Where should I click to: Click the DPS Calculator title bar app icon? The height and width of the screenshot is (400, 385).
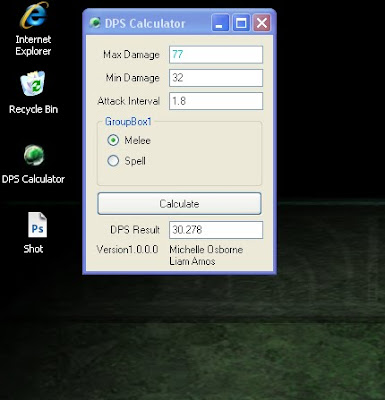(95, 23)
